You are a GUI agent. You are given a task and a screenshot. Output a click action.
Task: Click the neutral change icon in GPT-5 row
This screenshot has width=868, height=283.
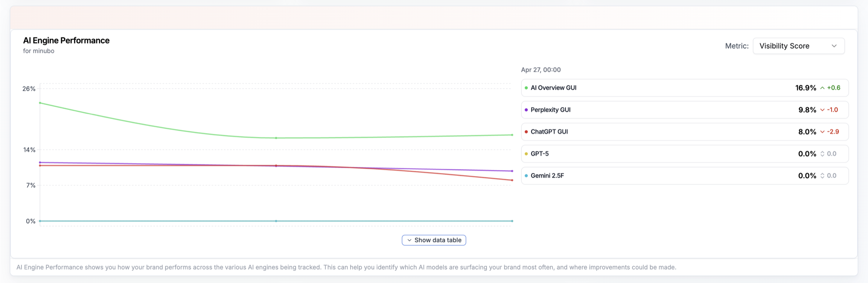pyautogui.click(x=822, y=154)
